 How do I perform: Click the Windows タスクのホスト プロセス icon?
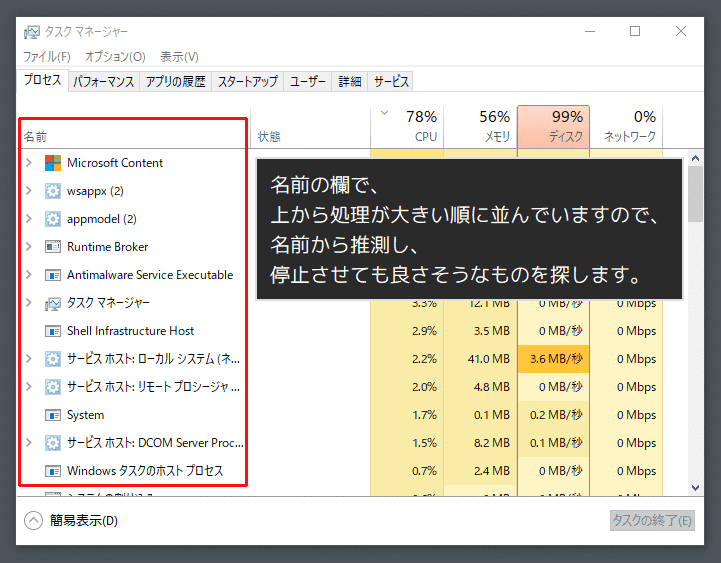[x=53, y=471]
